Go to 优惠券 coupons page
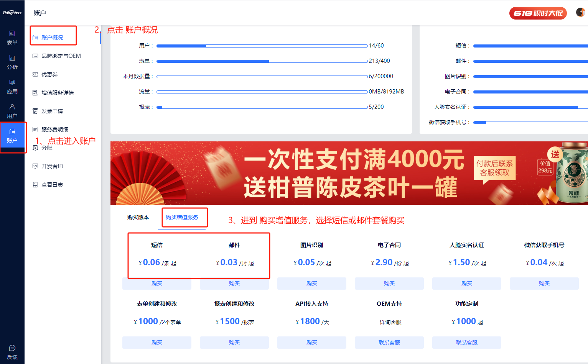This screenshot has height=364, width=588. tap(49, 74)
